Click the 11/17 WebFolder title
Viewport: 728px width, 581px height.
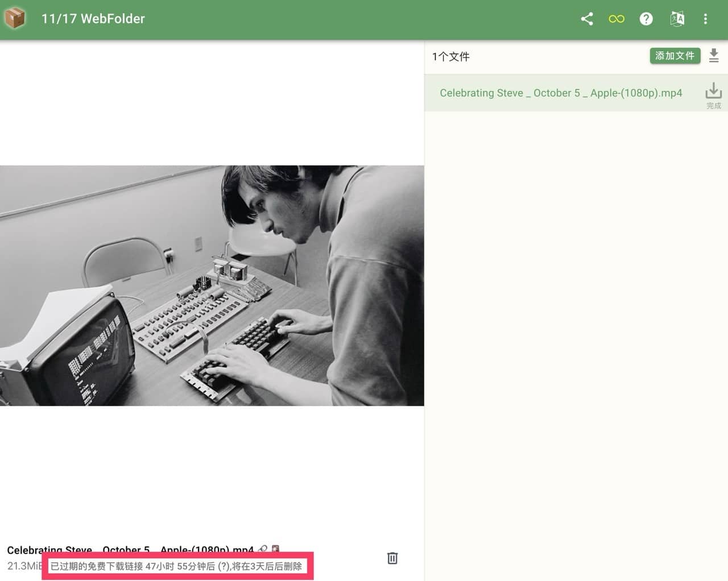(93, 19)
